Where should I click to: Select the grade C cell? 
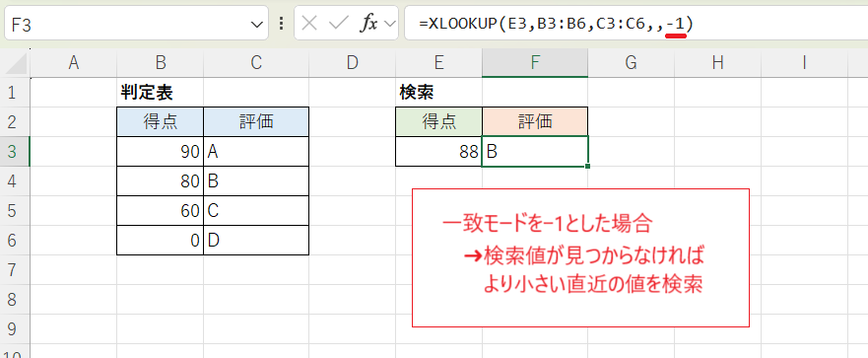(x=256, y=211)
